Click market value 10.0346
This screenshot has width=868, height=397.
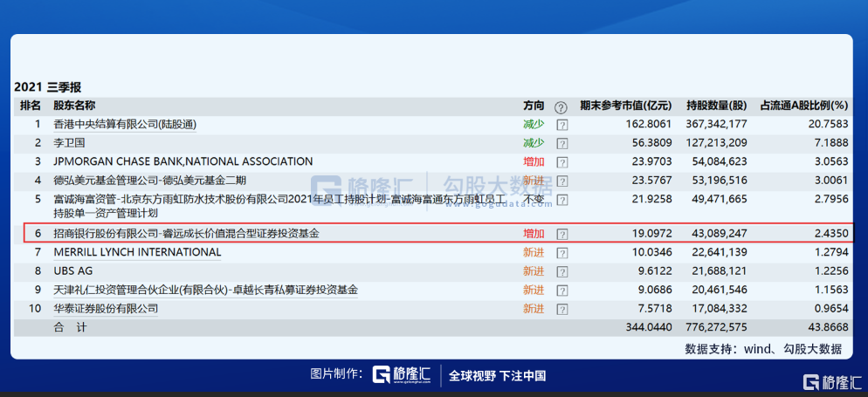coord(651,252)
